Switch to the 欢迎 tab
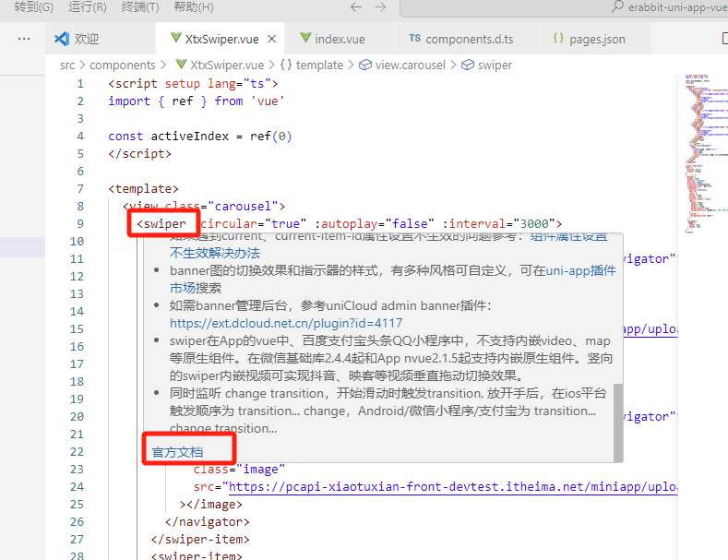The height and width of the screenshot is (560, 728). pyautogui.click(x=101, y=39)
